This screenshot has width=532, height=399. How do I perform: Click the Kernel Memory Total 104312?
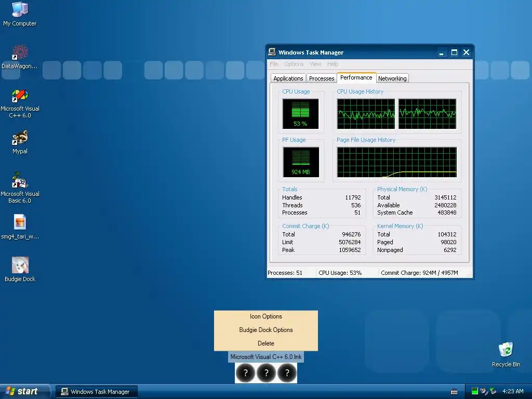[x=447, y=234]
